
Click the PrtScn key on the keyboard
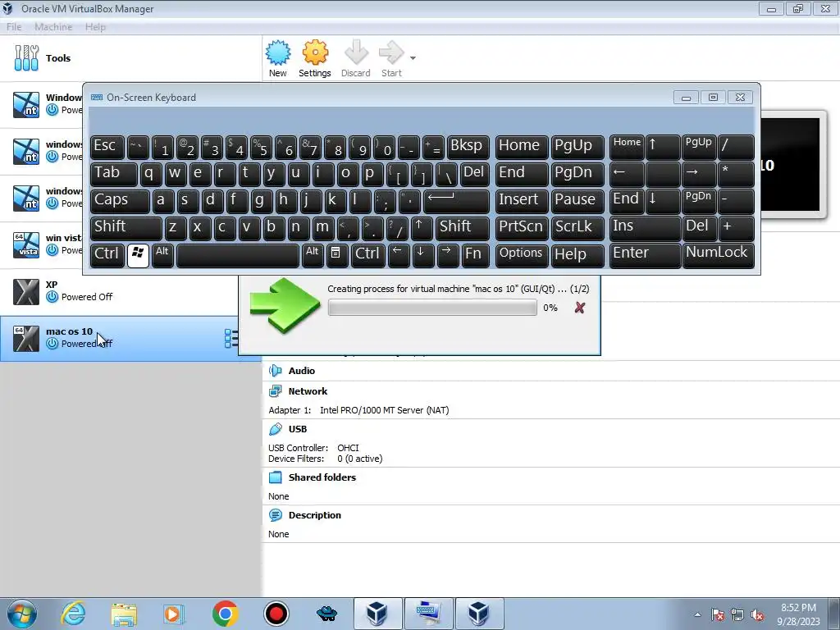(521, 228)
